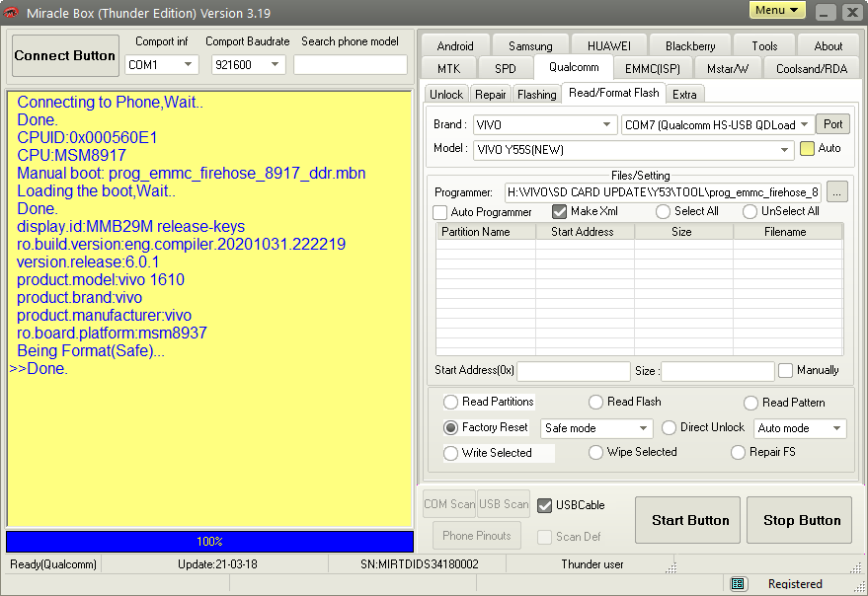
Task: Select the Read Pattern radio button
Action: coord(750,403)
